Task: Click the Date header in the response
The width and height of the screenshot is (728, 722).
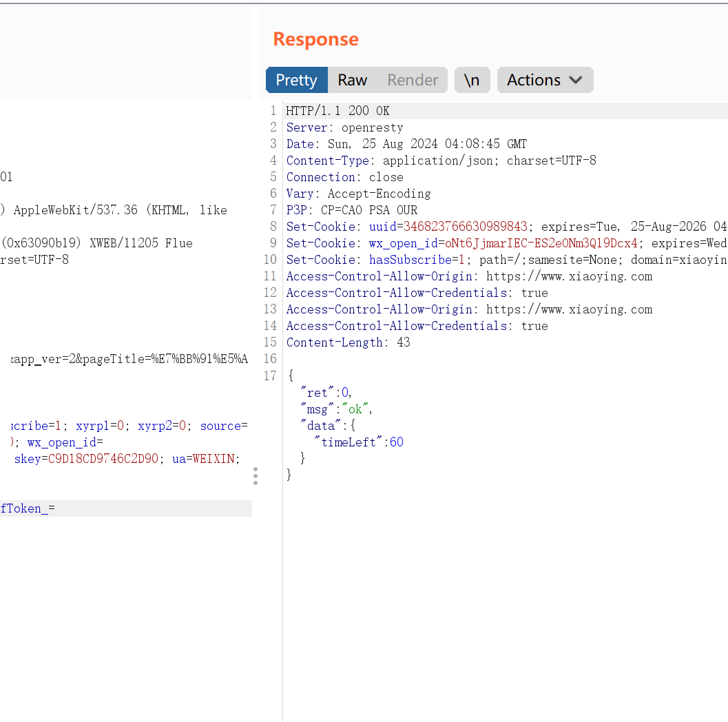Action: tap(406, 144)
